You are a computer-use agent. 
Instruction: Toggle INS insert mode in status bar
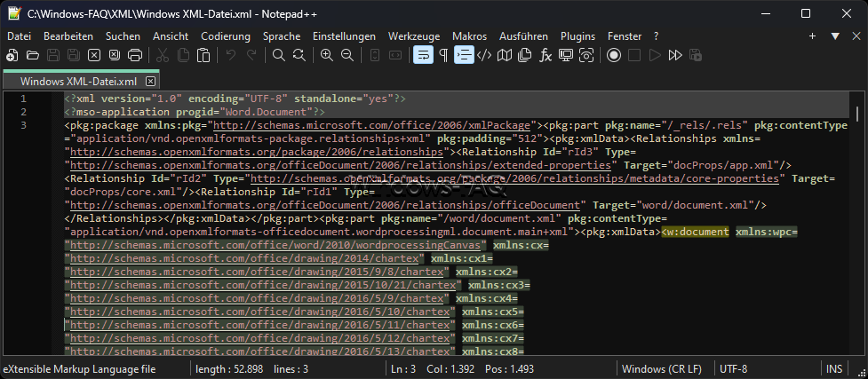point(834,369)
